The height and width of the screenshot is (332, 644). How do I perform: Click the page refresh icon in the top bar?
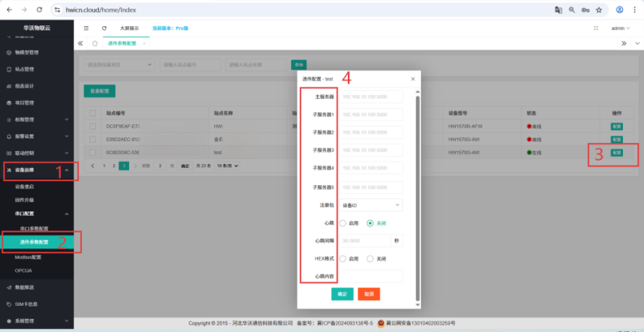click(104, 28)
